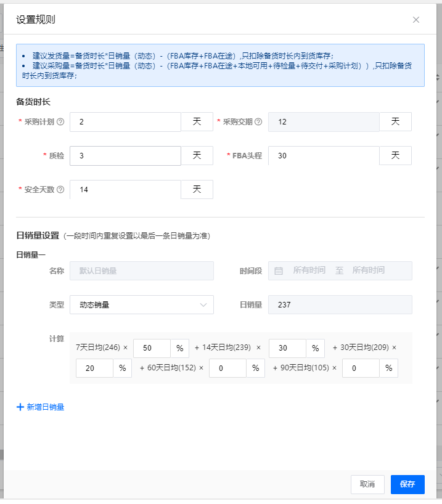Screen dimensions: 442x504
Task: Click the 名称 field showing 默认日销量
Action: click(x=142, y=270)
